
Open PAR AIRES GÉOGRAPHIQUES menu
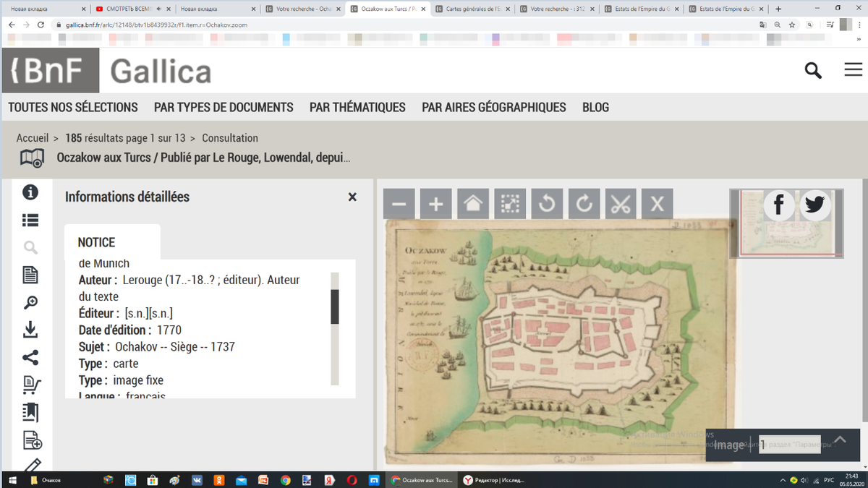(494, 107)
